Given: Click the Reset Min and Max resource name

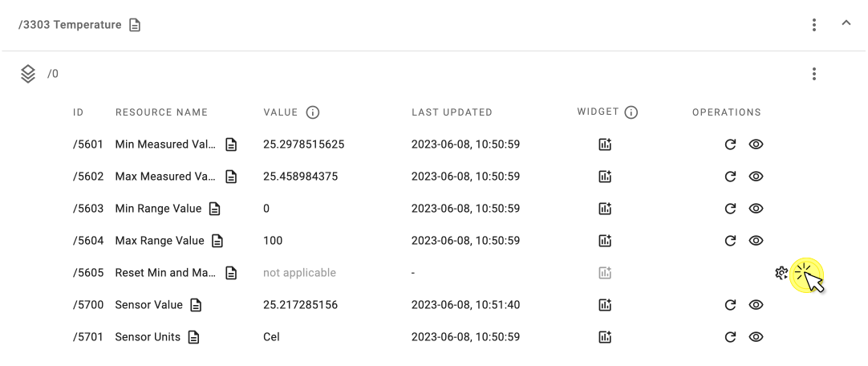Looking at the screenshot, I should pyautogui.click(x=165, y=273).
